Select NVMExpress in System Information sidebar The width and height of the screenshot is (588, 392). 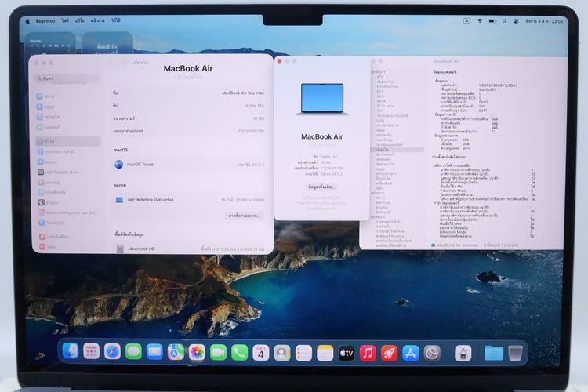[387, 86]
